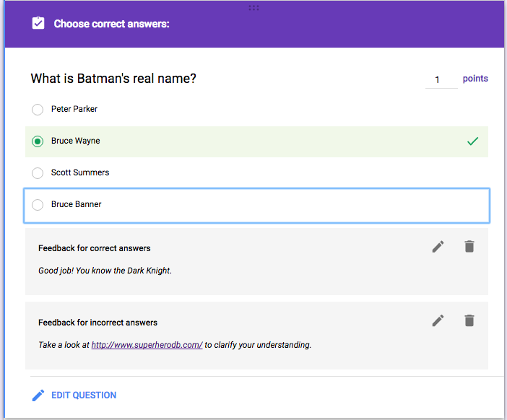Click the green checkmark beside Bruce Wayne
Screen dimensions: 507x420
(472, 141)
